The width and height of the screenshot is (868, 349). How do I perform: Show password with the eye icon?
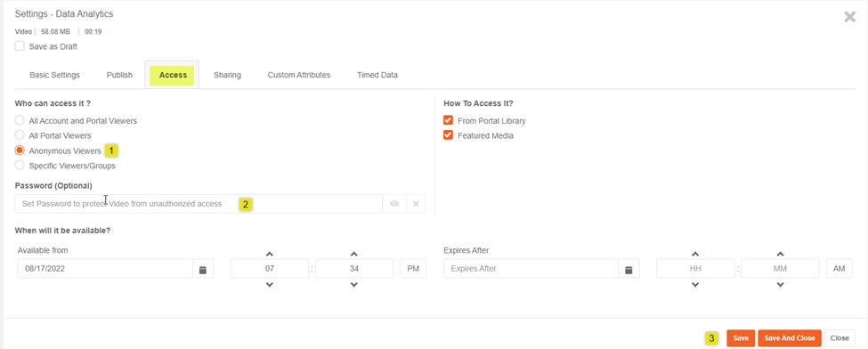(394, 204)
